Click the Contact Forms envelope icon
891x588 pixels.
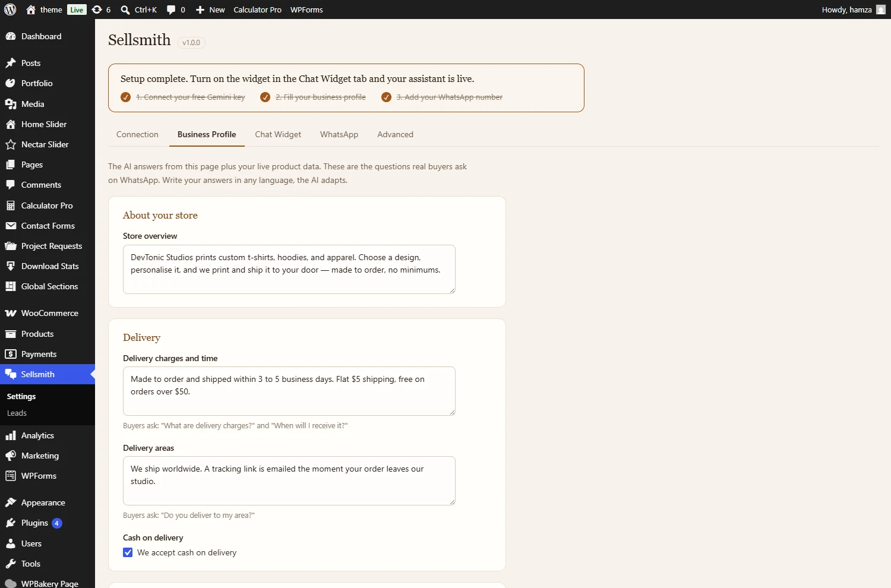(x=11, y=226)
